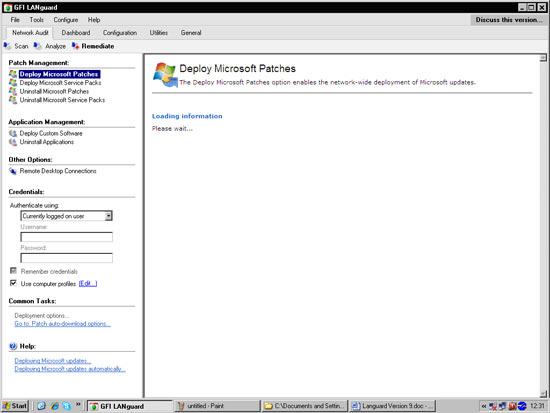Open the Authenticate using dropdown
The width and height of the screenshot is (550, 413).
pyautogui.click(x=109, y=216)
